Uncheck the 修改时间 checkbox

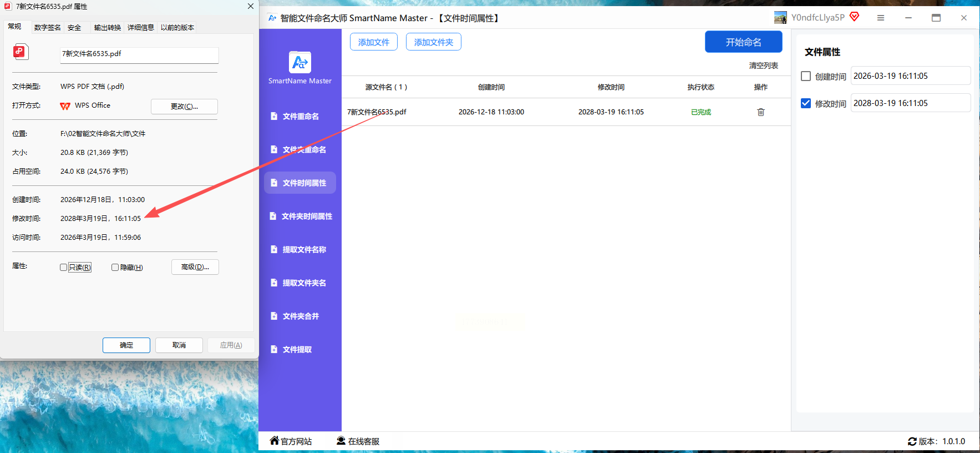coord(806,103)
